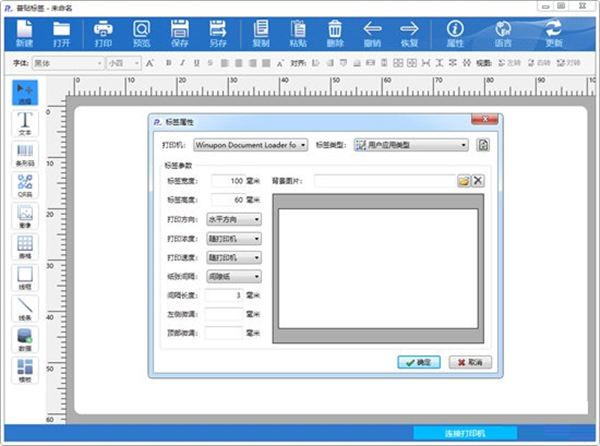Viewport: 600px width, 446px height.
Task: Click refresh icon beside label type dropdown
Action: tap(483, 145)
